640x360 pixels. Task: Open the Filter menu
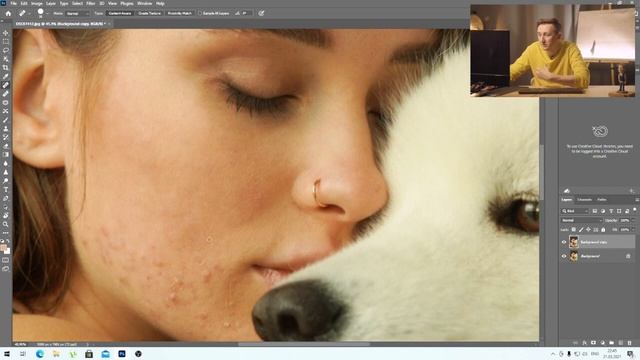tap(91, 3)
